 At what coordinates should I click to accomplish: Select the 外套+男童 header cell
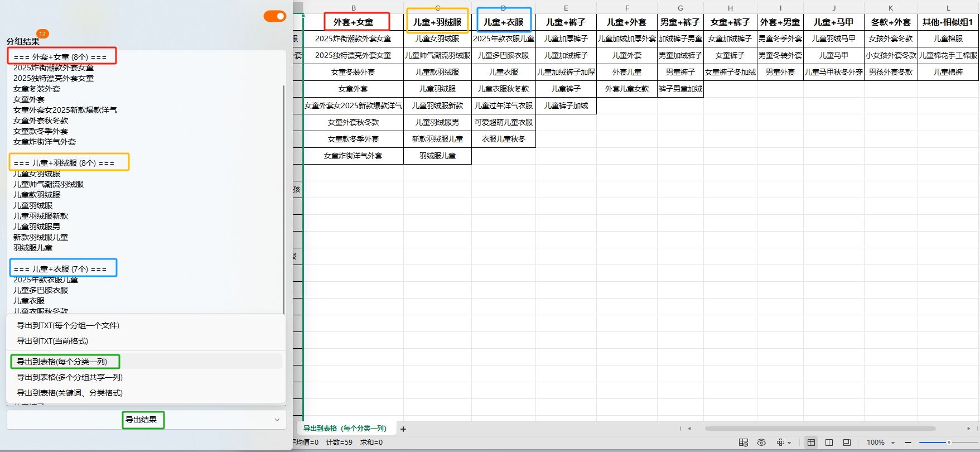pos(780,22)
